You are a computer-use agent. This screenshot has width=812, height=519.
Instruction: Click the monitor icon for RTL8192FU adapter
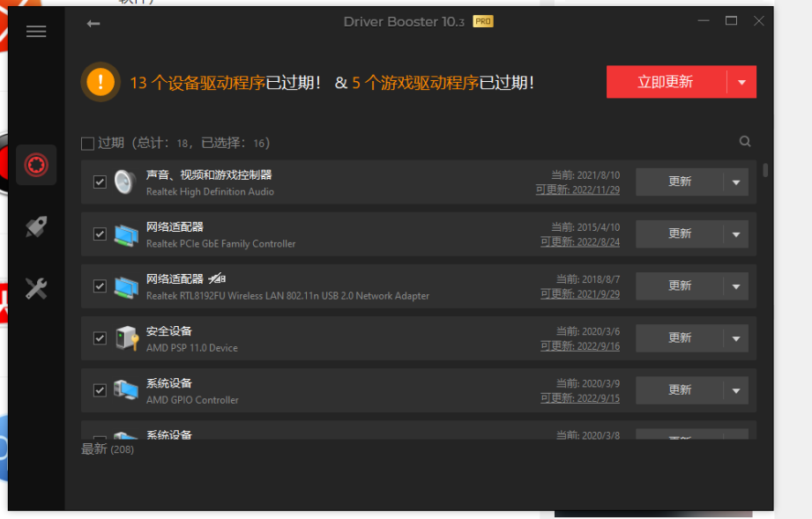[126, 286]
